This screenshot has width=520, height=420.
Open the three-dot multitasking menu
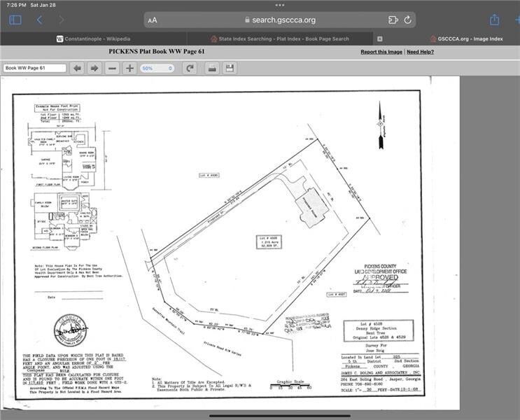pos(279,5)
